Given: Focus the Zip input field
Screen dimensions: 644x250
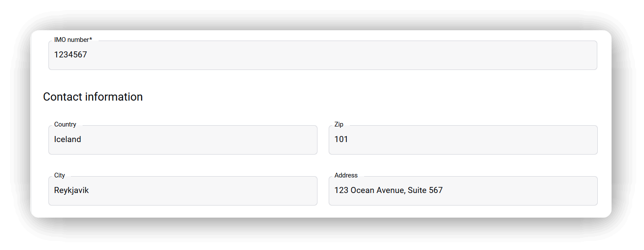Looking at the screenshot, I should click(x=463, y=140).
